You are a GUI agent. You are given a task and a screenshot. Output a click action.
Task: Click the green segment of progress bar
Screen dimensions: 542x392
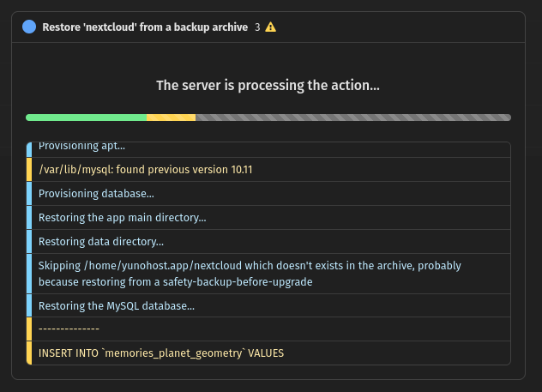86,118
